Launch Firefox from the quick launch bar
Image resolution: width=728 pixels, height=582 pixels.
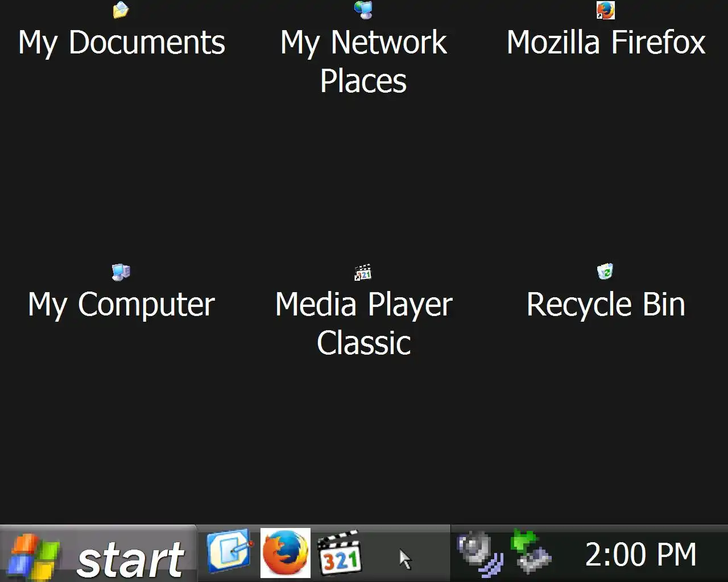click(x=286, y=552)
